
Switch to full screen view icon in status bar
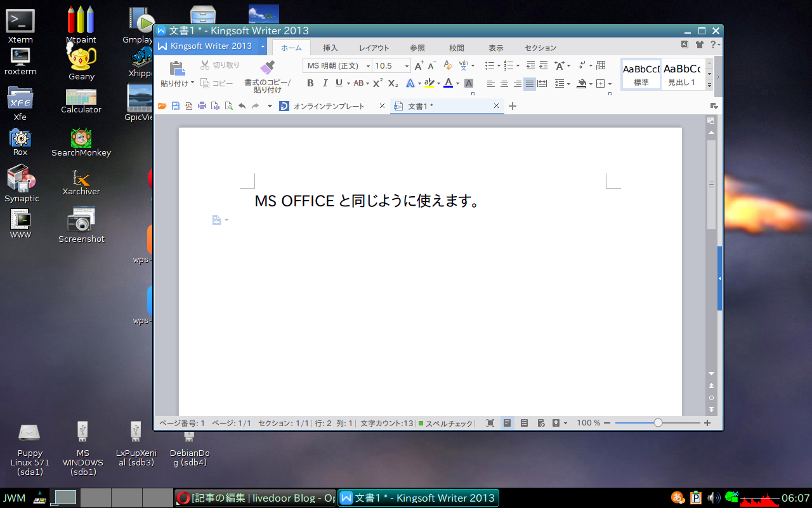point(490,423)
